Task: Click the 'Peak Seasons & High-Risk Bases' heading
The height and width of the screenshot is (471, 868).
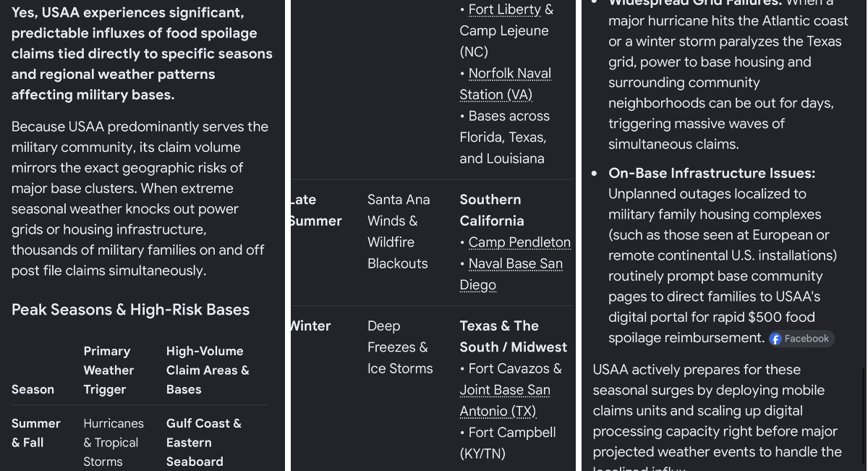Action: pyautogui.click(x=130, y=310)
